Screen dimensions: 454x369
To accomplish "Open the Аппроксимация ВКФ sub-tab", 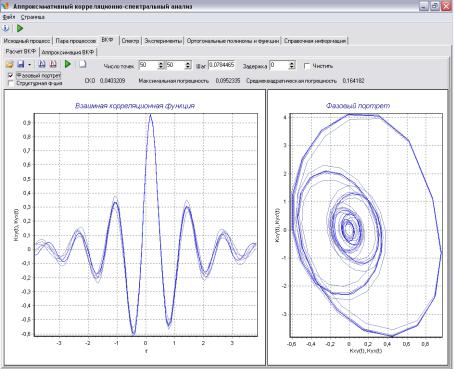I will pos(68,52).
